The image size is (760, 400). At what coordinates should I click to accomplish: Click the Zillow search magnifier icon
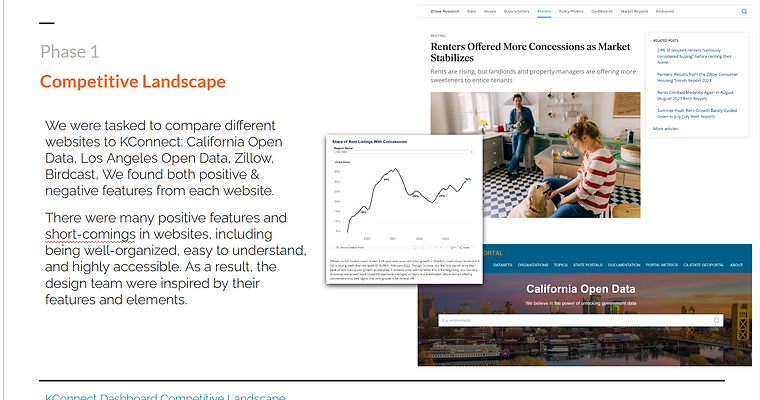click(744, 11)
